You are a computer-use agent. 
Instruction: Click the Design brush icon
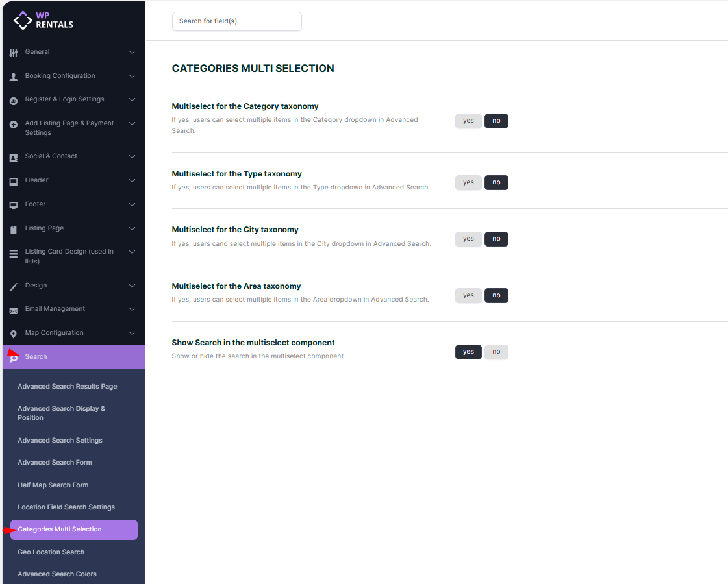(14, 286)
